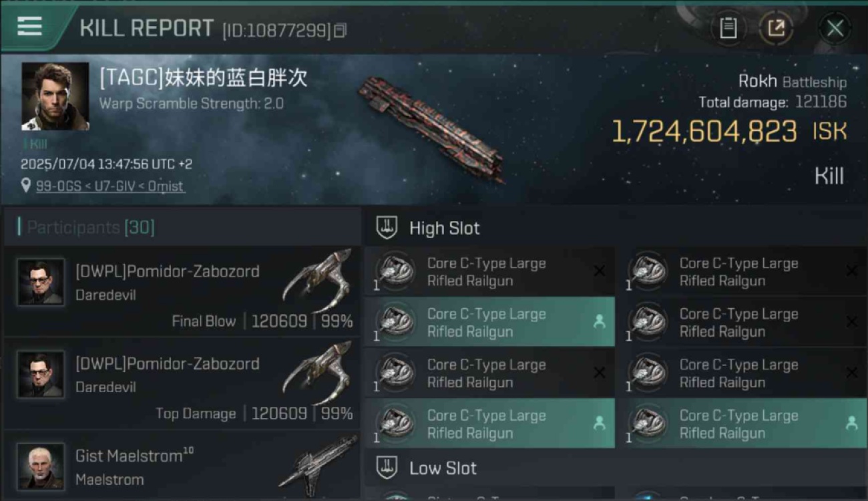The height and width of the screenshot is (501, 868).
Task: Click the X on the top-left railgun
Action: (600, 271)
